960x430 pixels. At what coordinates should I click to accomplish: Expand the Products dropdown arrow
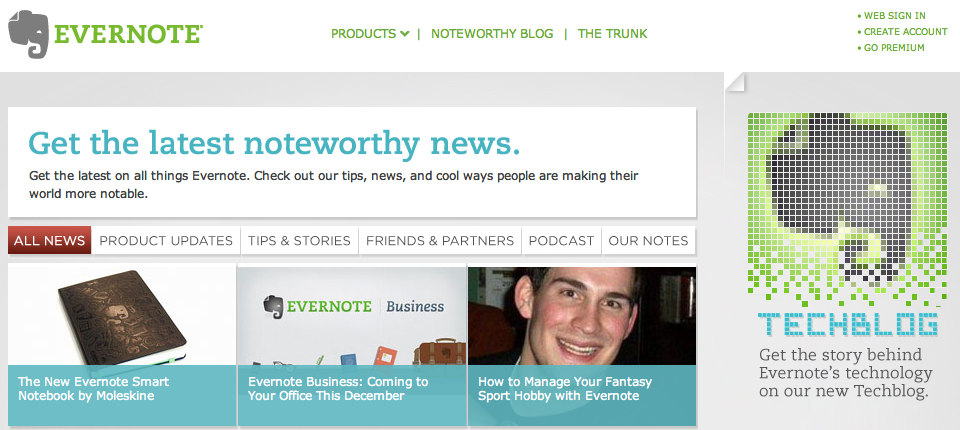(x=404, y=34)
